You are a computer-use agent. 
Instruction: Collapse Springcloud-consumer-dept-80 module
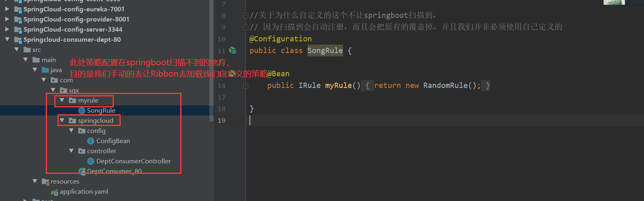[x=7, y=39]
